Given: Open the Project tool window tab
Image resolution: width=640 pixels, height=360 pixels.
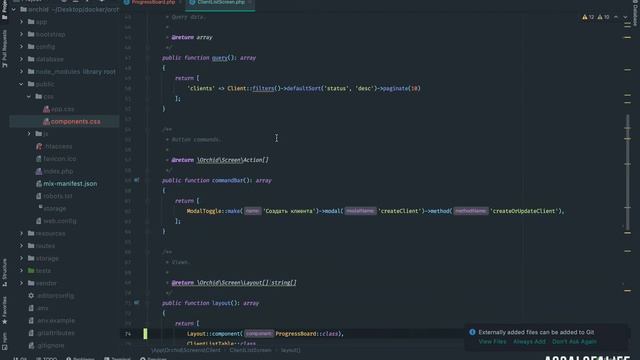Looking at the screenshot, I should click(4, 10).
